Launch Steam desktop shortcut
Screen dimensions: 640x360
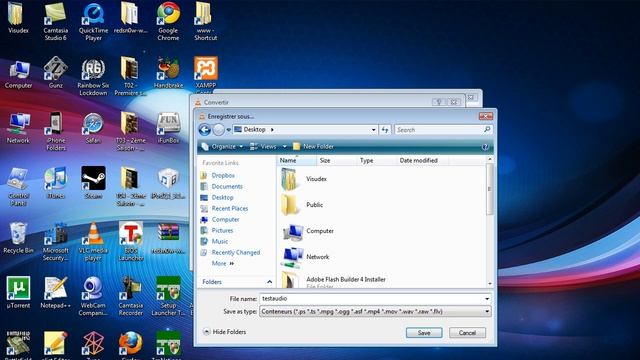tap(93, 182)
